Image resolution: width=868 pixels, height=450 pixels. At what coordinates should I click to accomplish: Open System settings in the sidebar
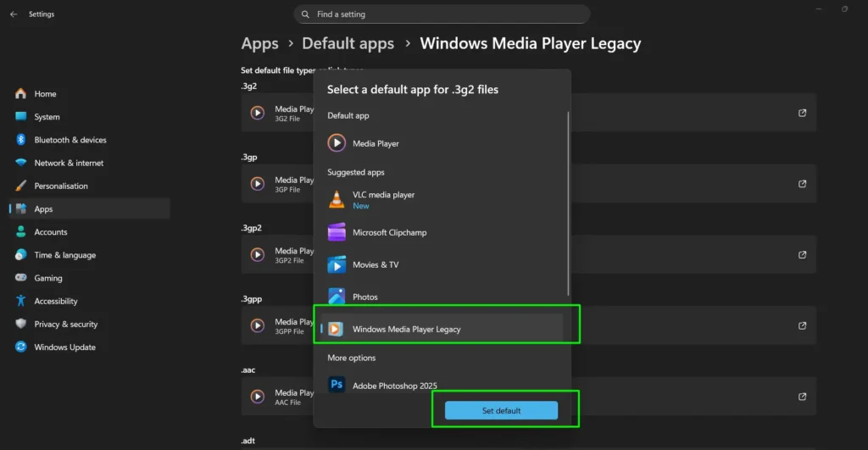90,117
